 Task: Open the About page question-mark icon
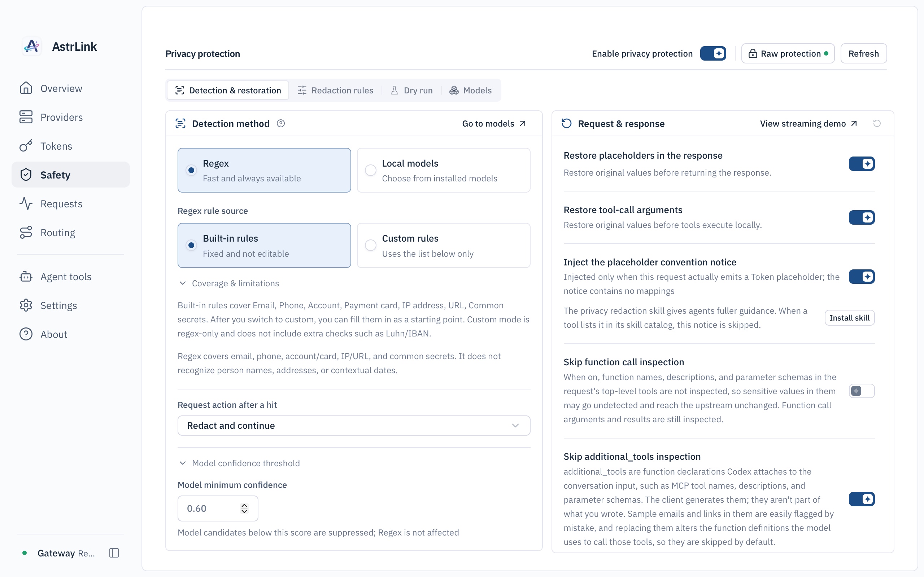tap(26, 334)
